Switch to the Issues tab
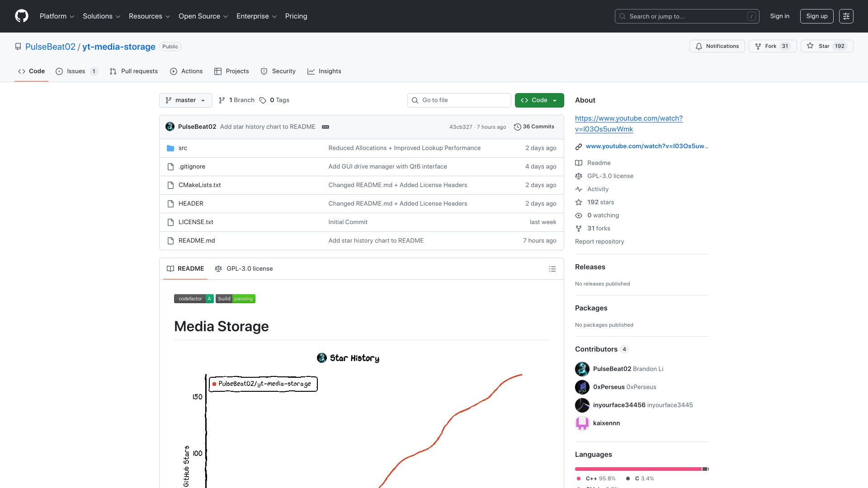The height and width of the screenshot is (488, 868). [76, 71]
